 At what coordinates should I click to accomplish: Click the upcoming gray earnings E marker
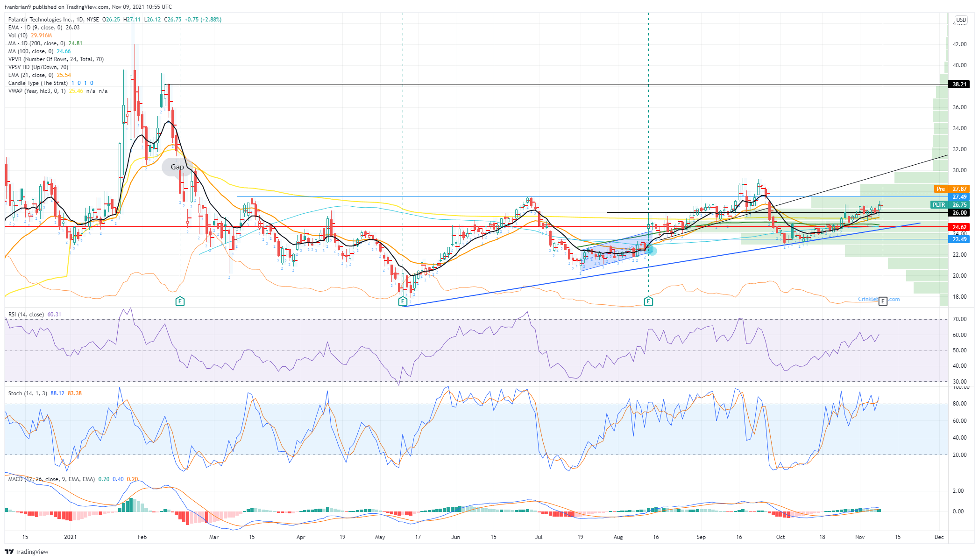pos(882,301)
